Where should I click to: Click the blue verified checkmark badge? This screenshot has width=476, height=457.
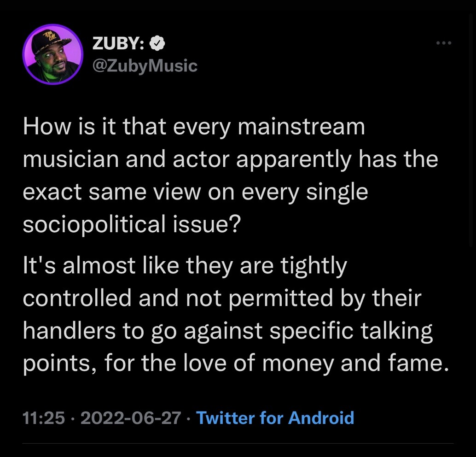click(x=158, y=44)
